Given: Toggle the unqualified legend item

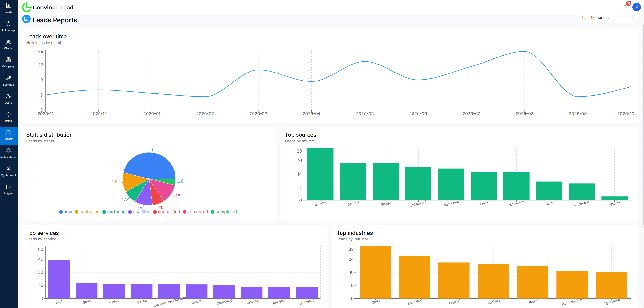Looking at the screenshot, I should 167,212.
